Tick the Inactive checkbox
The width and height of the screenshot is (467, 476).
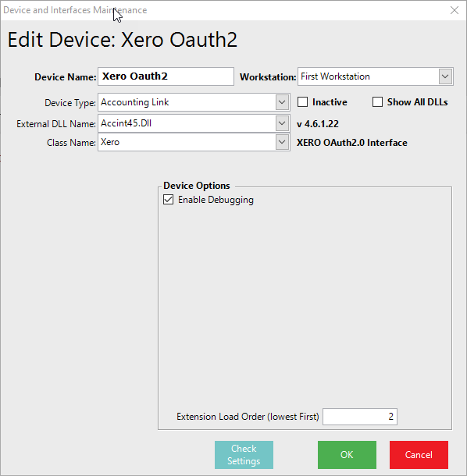(x=303, y=102)
